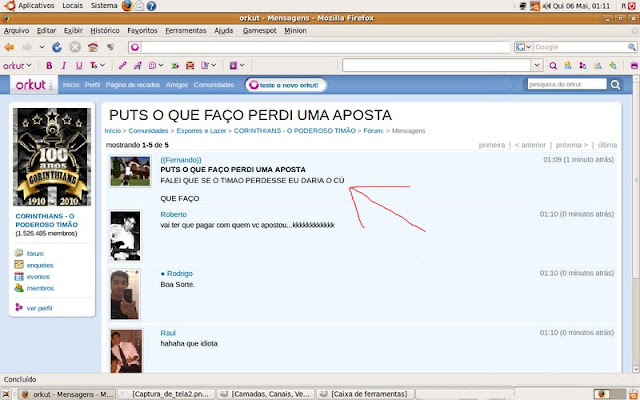Open the Gamespot menu
The height and width of the screenshot is (400, 640).
[260, 31]
